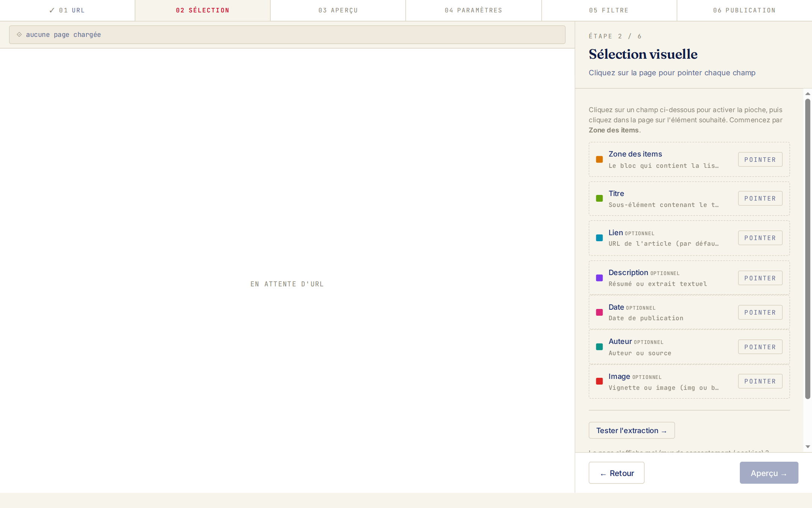Open the 01 URL step tab
Viewport: 812px width, 508px height.
[67, 10]
